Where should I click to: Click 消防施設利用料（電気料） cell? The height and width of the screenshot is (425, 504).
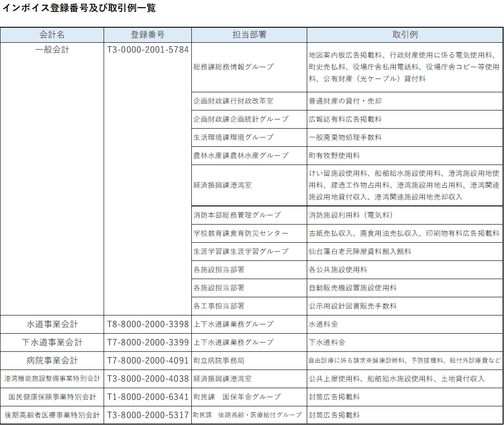tap(405, 215)
